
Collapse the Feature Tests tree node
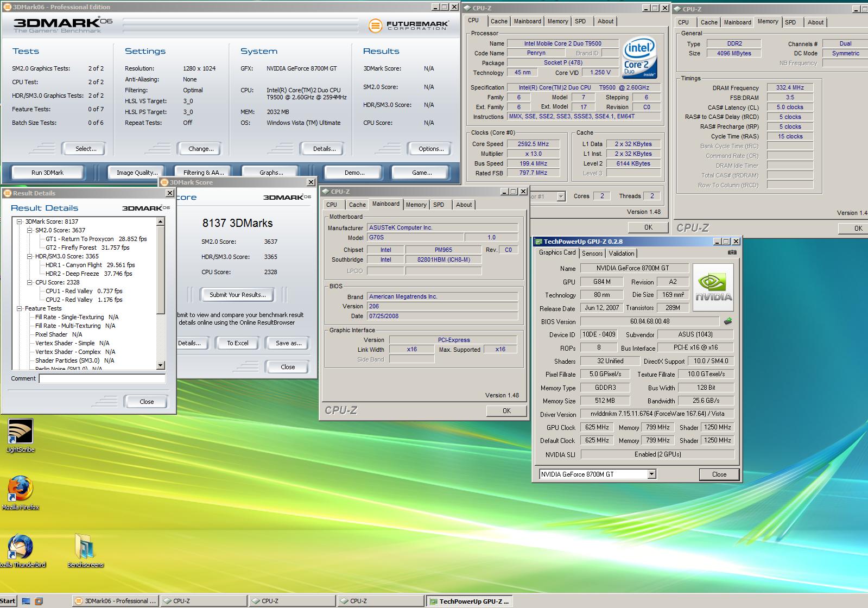click(20, 308)
